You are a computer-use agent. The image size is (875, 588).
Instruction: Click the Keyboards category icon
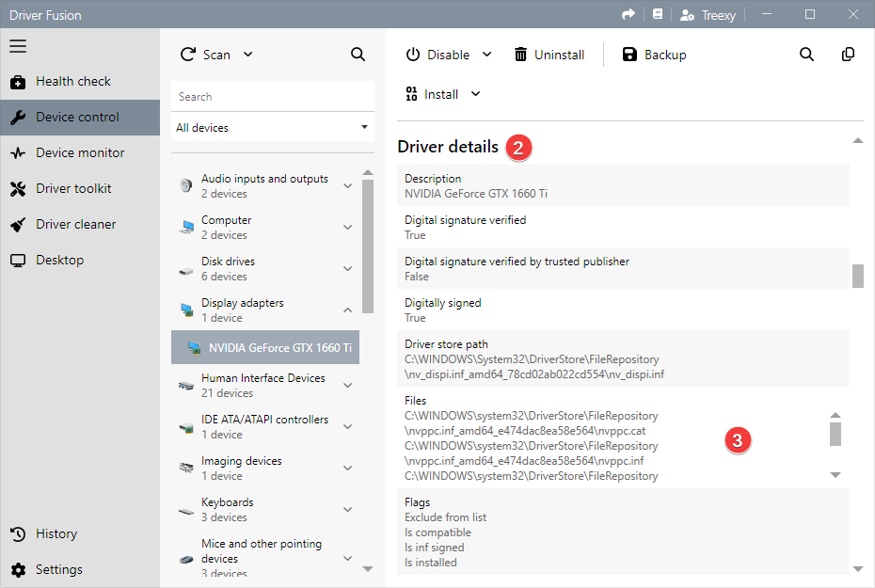[186, 511]
